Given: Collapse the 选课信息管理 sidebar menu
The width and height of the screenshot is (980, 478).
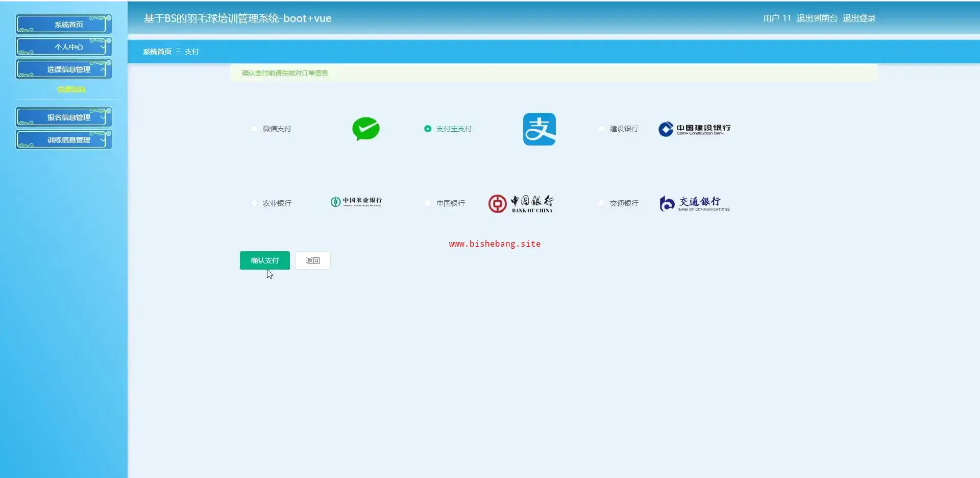Looking at the screenshot, I should coord(64,69).
